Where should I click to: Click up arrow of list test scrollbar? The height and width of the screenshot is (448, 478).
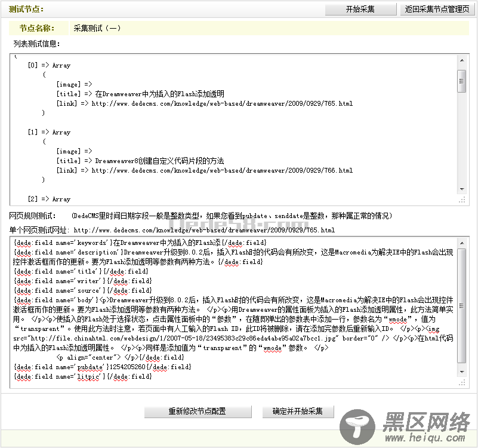[462, 60]
